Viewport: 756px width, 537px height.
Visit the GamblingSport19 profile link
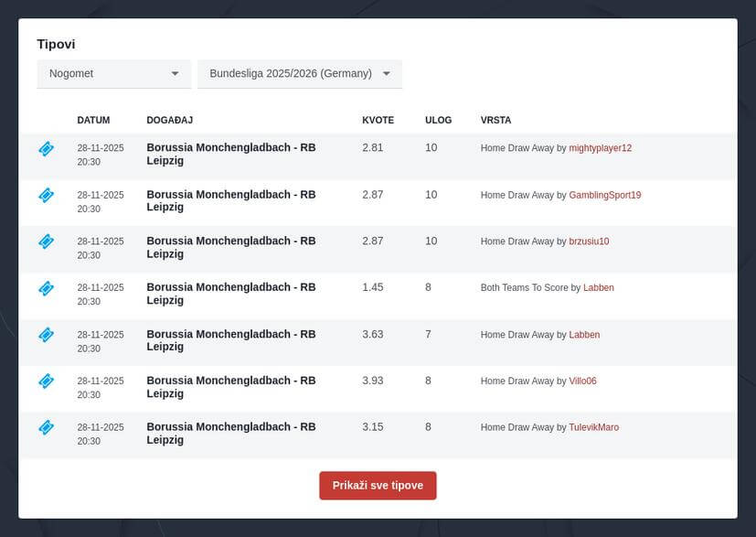point(604,195)
